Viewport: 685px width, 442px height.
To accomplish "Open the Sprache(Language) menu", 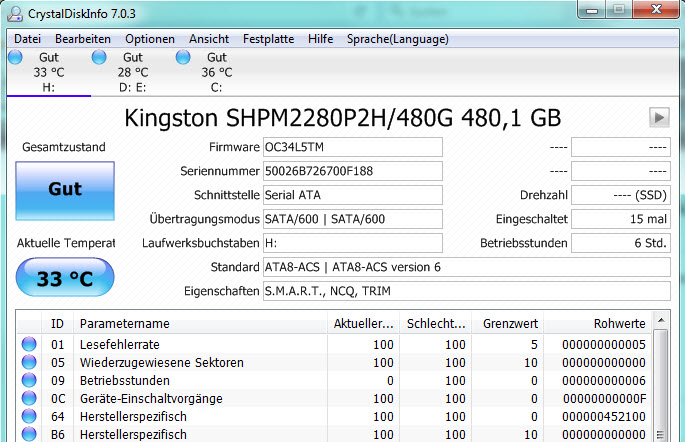I will pos(398,39).
